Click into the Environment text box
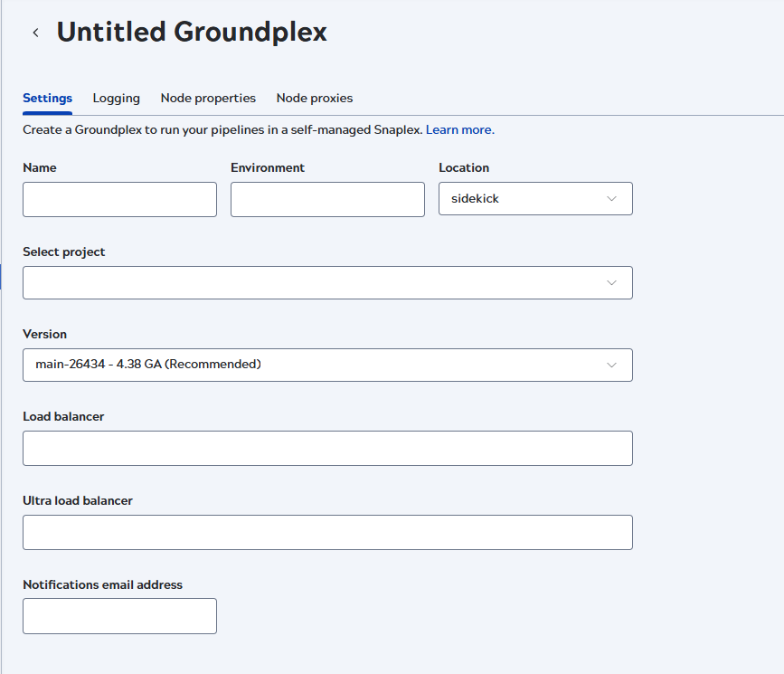784x674 pixels. [327, 200]
